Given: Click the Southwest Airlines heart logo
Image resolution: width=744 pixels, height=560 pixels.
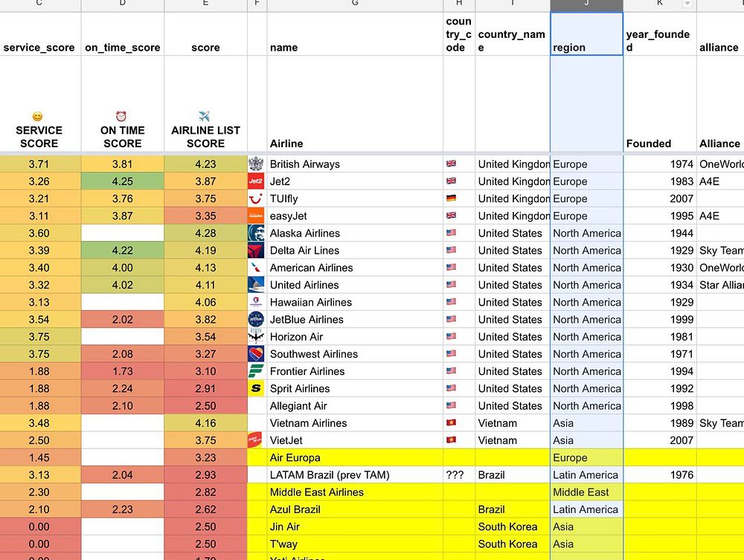Looking at the screenshot, I should [256, 354].
